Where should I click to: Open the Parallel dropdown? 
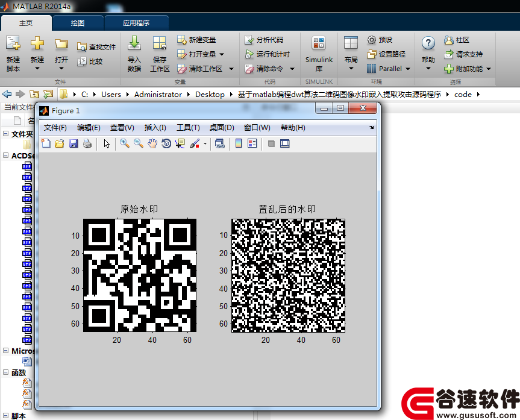tap(408, 69)
